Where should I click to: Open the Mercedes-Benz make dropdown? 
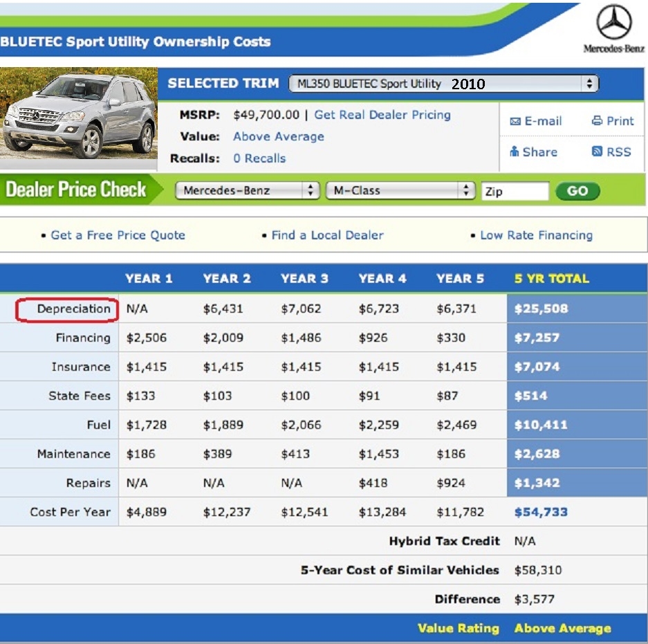[x=247, y=190]
